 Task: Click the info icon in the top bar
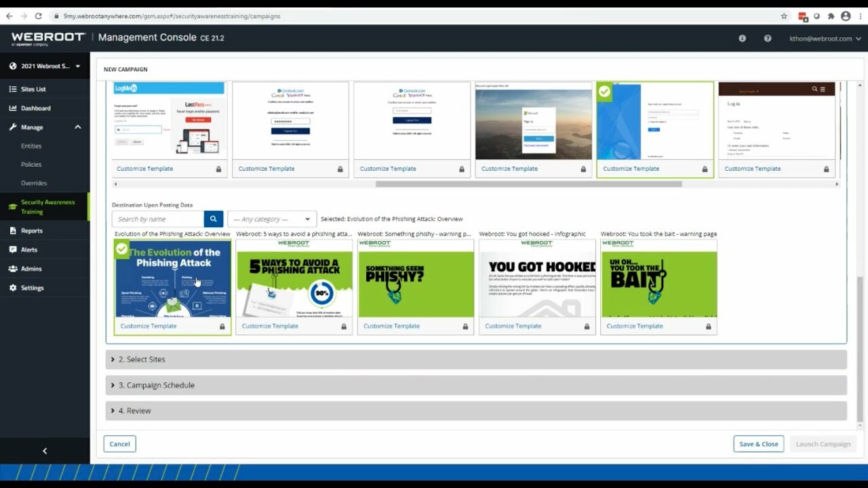pos(742,39)
